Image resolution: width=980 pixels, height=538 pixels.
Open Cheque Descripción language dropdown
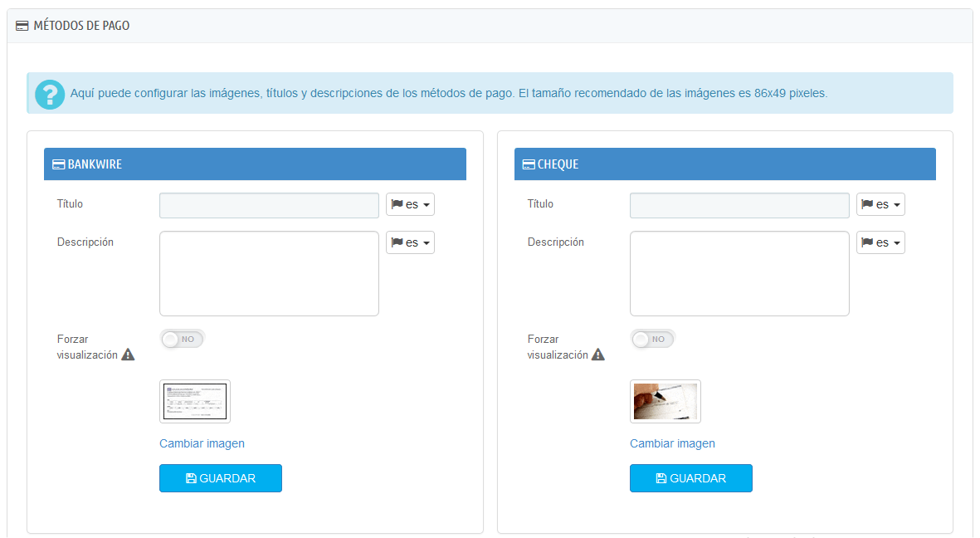pyautogui.click(x=880, y=242)
